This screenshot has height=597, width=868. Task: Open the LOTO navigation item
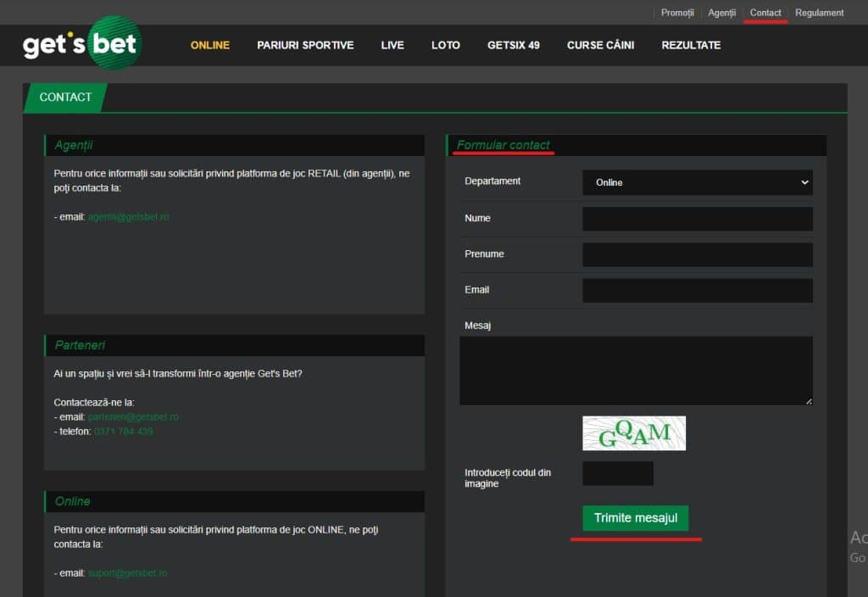point(446,46)
